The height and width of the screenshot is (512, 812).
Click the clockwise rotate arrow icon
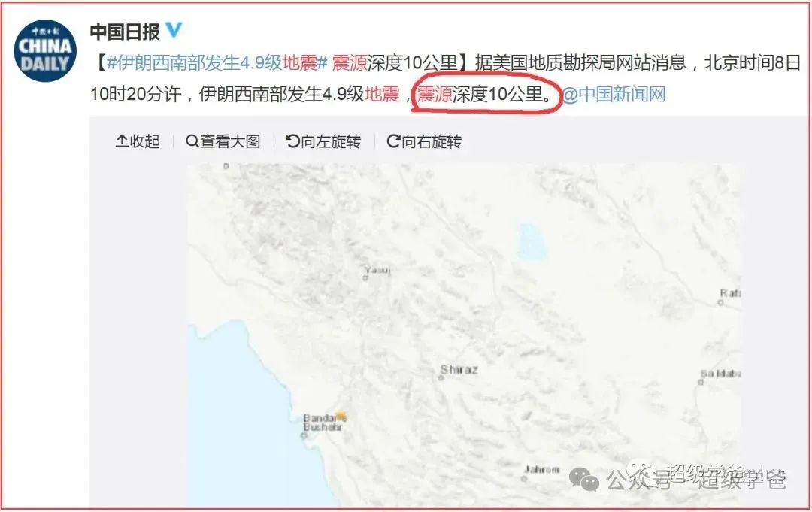click(393, 141)
